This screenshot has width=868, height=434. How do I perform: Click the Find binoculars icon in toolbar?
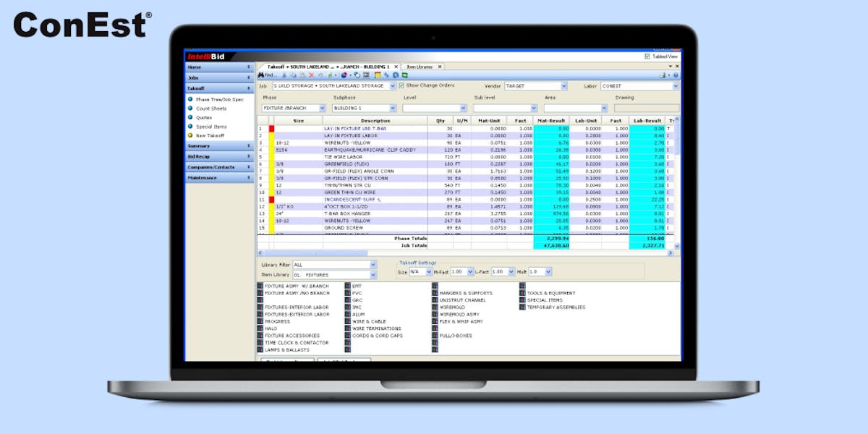click(x=261, y=75)
